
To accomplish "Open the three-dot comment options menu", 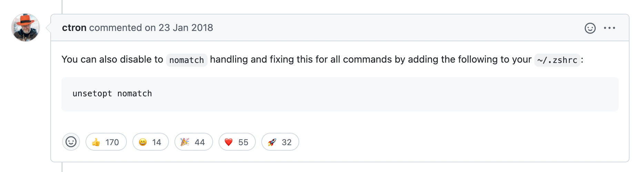I will click(609, 28).
